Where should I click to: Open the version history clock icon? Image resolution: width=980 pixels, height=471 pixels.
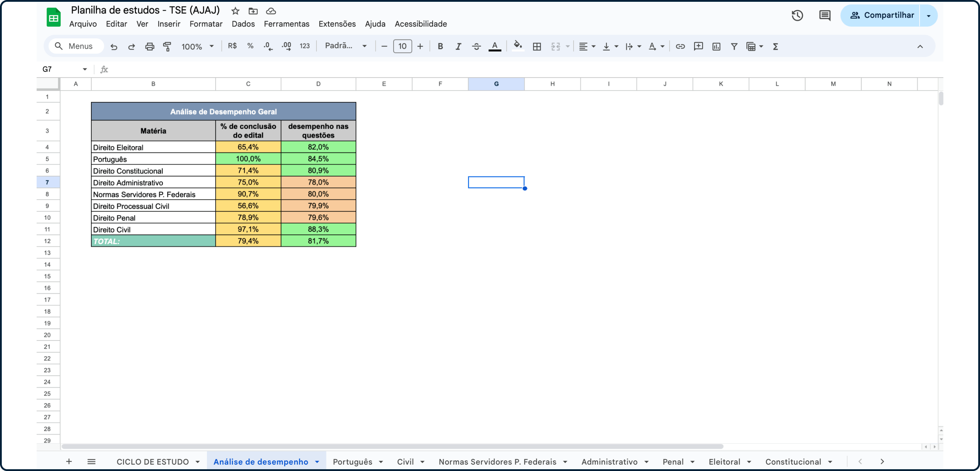click(797, 16)
